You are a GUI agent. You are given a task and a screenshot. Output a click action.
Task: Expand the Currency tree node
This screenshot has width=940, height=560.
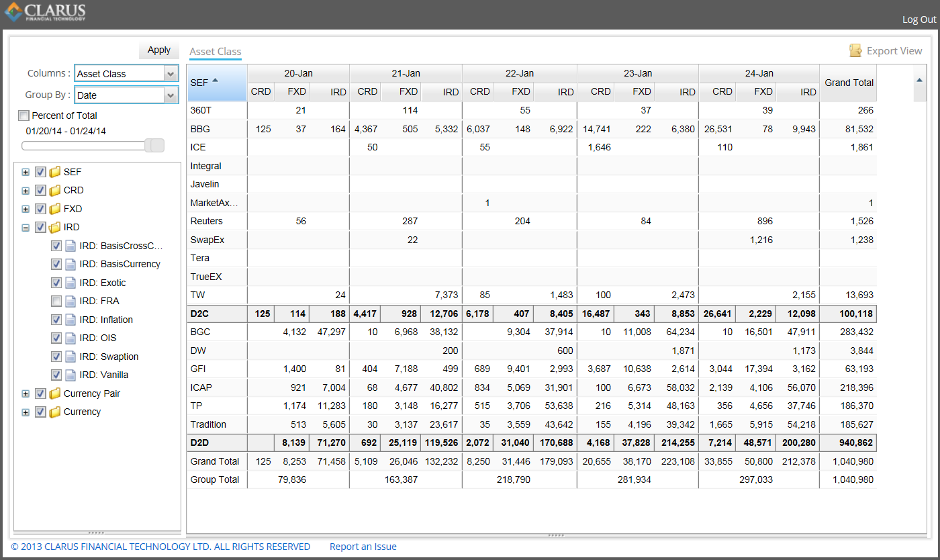26,412
